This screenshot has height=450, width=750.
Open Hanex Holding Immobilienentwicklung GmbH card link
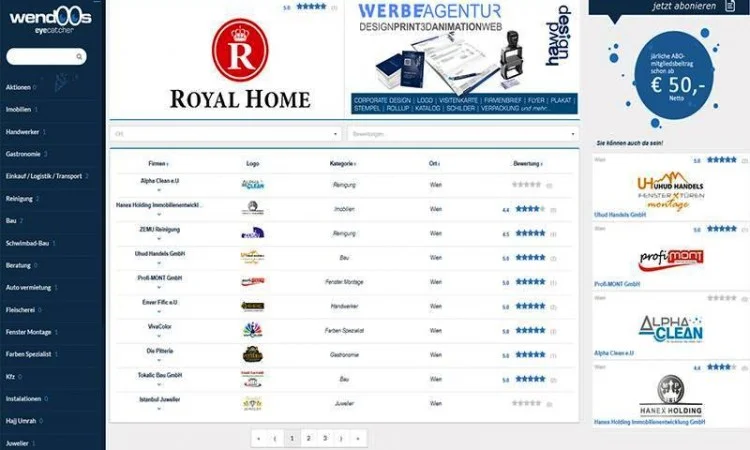point(650,422)
